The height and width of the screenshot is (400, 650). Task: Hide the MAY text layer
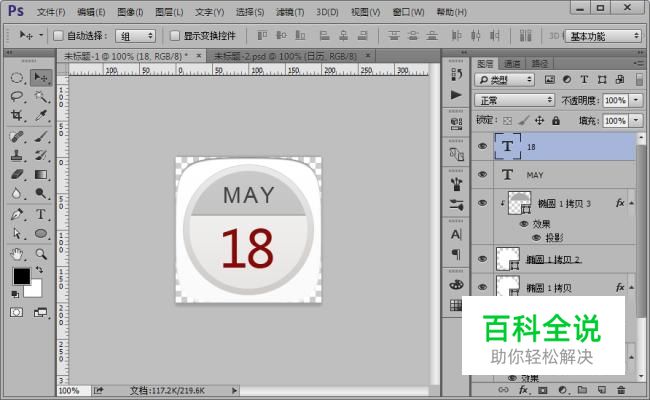[x=482, y=175]
